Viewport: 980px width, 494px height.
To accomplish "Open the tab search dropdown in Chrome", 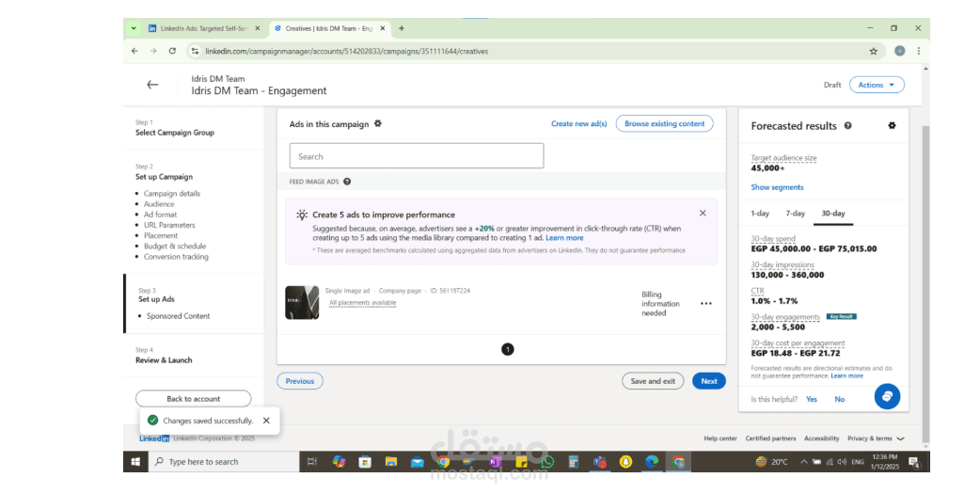I will click(x=134, y=28).
